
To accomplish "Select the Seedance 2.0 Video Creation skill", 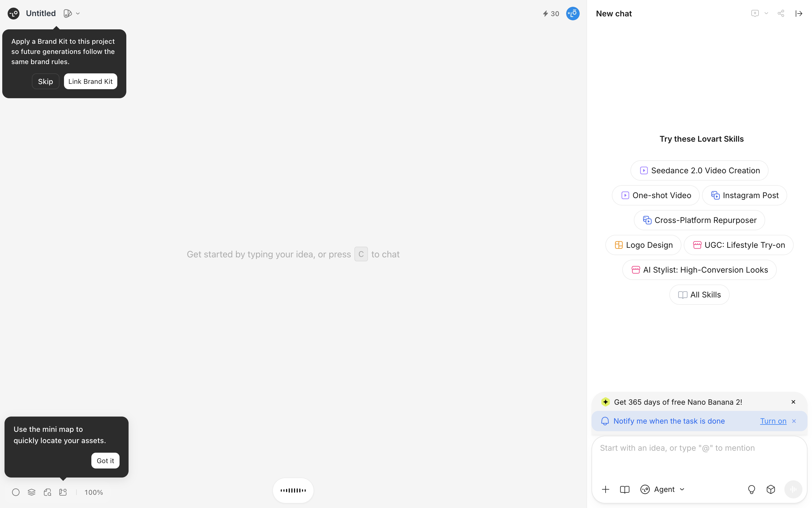I will point(699,170).
